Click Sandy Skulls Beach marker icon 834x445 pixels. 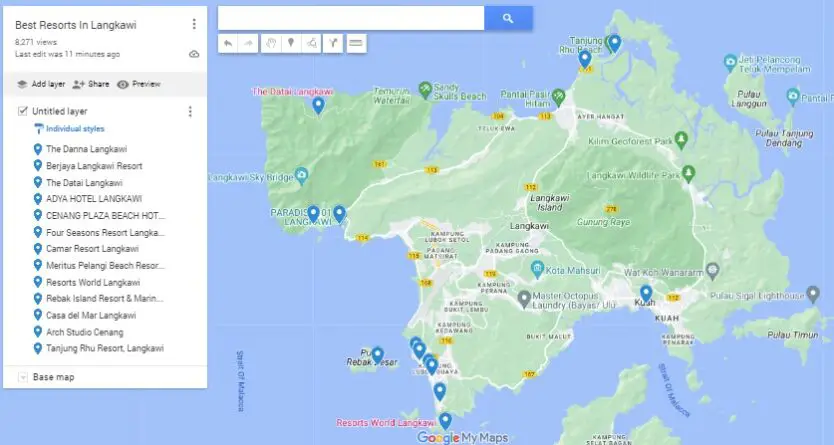tap(425, 89)
